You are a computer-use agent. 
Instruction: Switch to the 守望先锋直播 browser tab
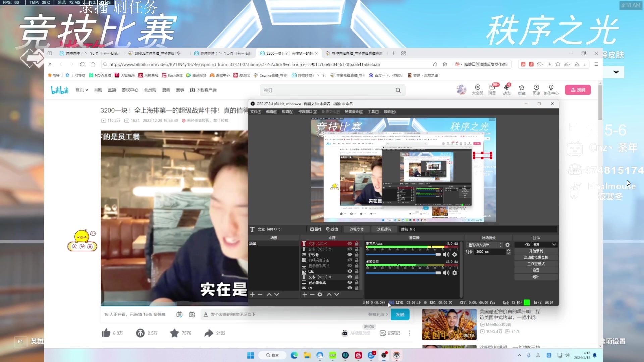coord(353,53)
